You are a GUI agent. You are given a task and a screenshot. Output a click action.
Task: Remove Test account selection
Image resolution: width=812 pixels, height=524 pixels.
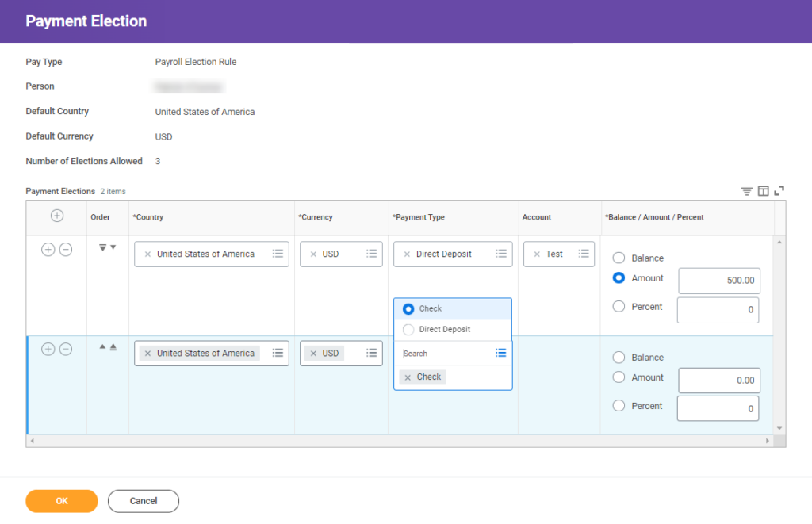(x=537, y=254)
